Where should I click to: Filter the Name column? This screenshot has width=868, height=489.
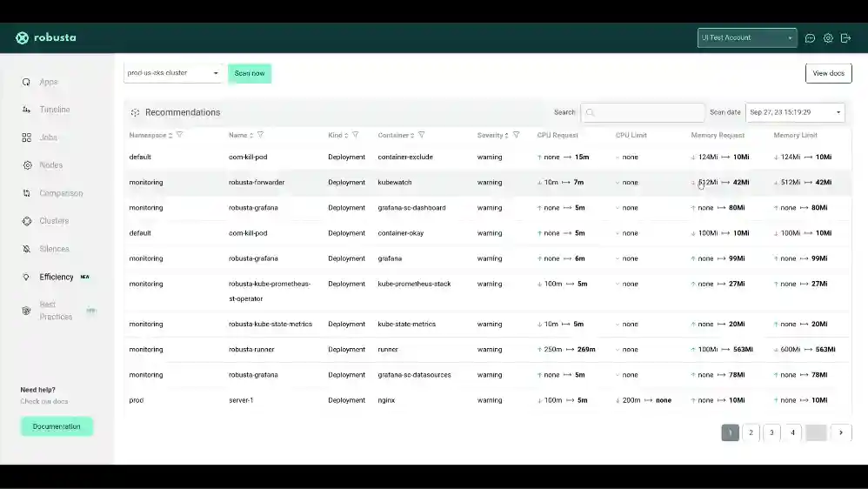tap(260, 135)
